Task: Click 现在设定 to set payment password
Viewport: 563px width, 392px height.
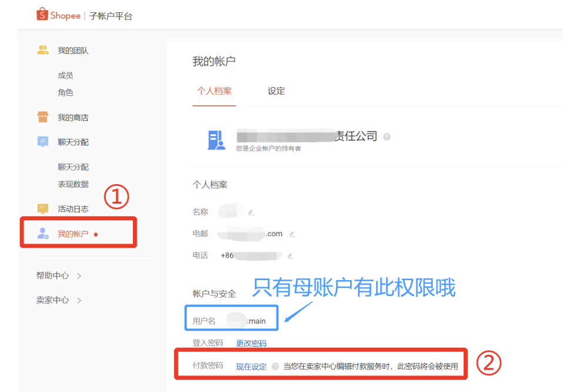Action: [x=251, y=367]
